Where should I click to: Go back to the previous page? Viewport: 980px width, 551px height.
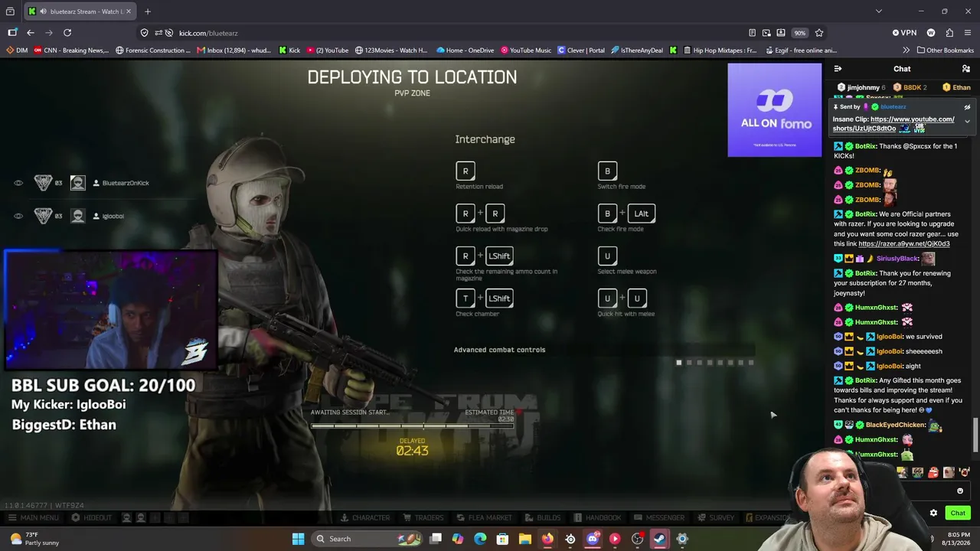point(31,33)
